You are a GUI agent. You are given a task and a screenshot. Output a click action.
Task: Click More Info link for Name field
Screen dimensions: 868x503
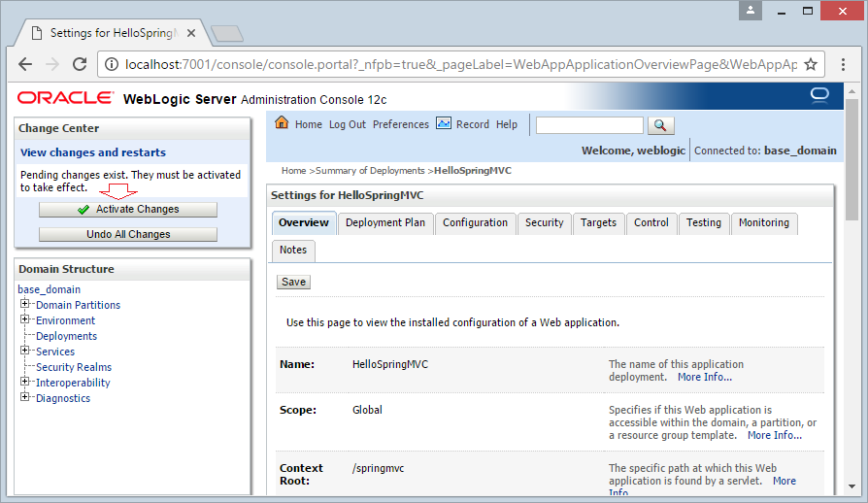pyautogui.click(x=705, y=377)
